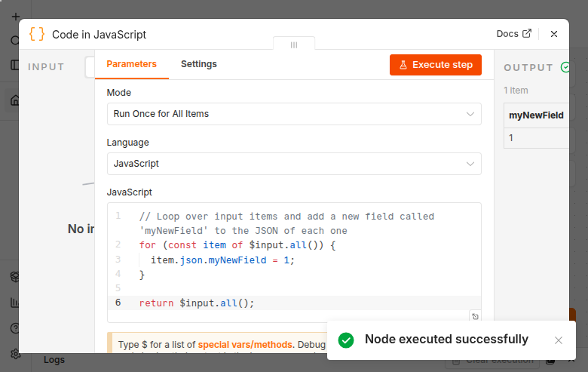Open the Language dropdown set to JavaScript
This screenshot has height=372, width=588.
point(294,164)
